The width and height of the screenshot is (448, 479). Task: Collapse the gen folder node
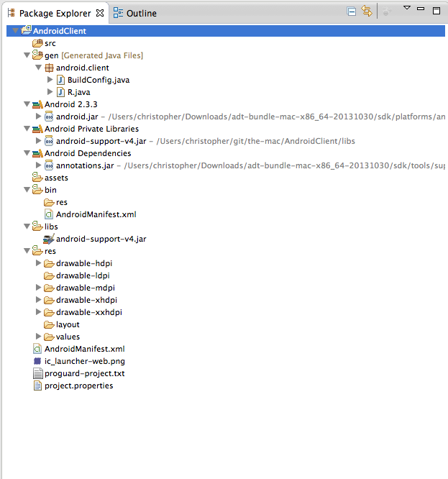[x=27, y=55]
